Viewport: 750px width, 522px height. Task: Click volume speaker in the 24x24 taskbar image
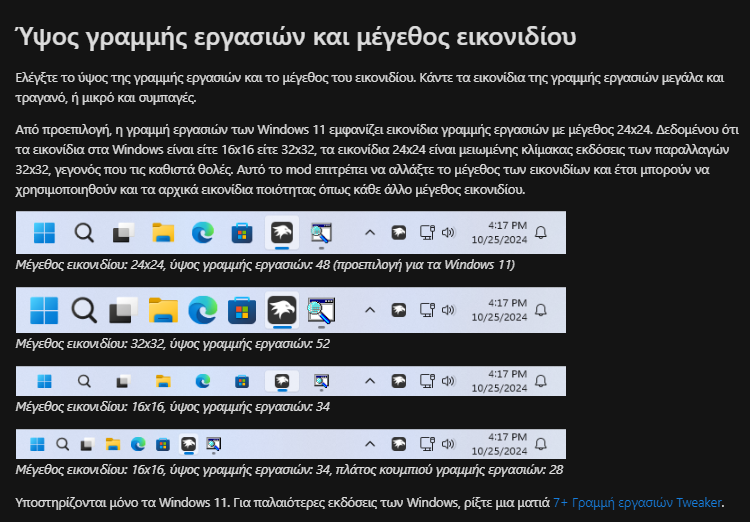click(x=448, y=233)
